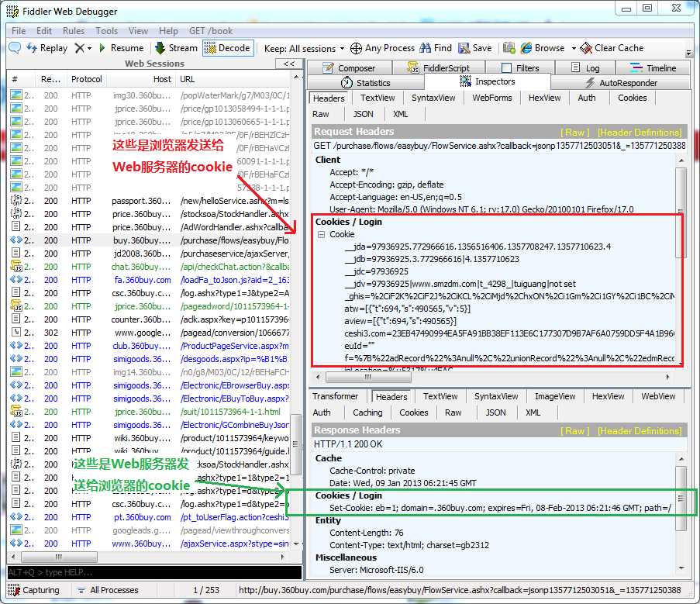
Task: Toggle All Processes filter in status bar
Action: [x=107, y=590]
